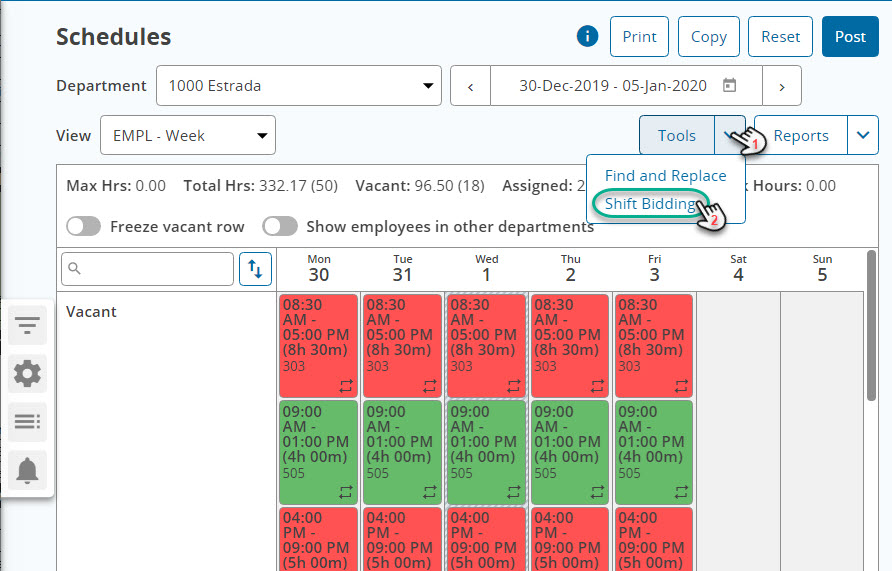Open the filter icon in sidebar
This screenshot has width=892, height=571.
click(x=27, y=325)
